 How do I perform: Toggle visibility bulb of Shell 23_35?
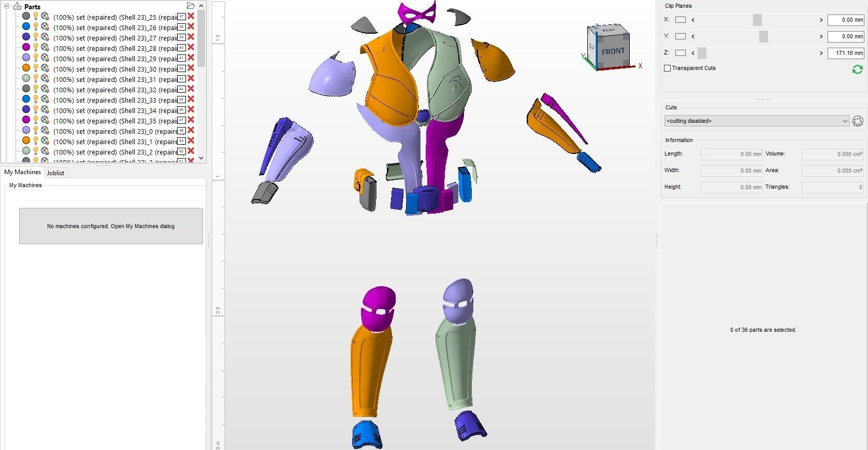[36, 120]
